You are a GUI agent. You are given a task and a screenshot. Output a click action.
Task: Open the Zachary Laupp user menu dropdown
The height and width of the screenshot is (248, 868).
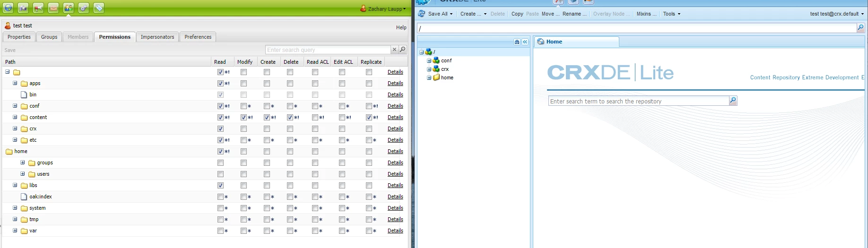pos(387,9)
